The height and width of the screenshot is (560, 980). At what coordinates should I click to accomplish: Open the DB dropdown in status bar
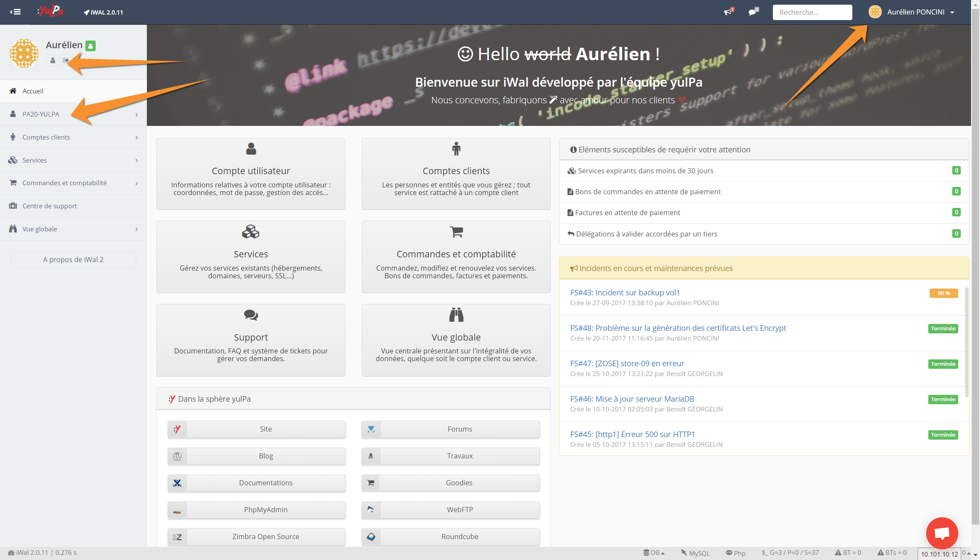pos(654,553)
